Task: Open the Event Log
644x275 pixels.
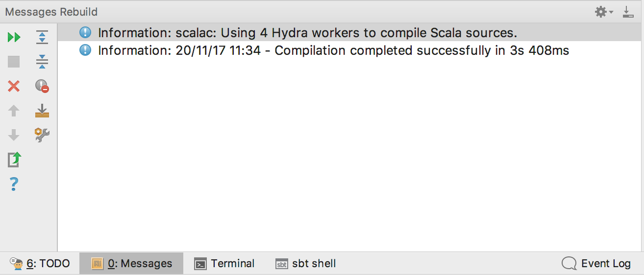Action: 596,263
